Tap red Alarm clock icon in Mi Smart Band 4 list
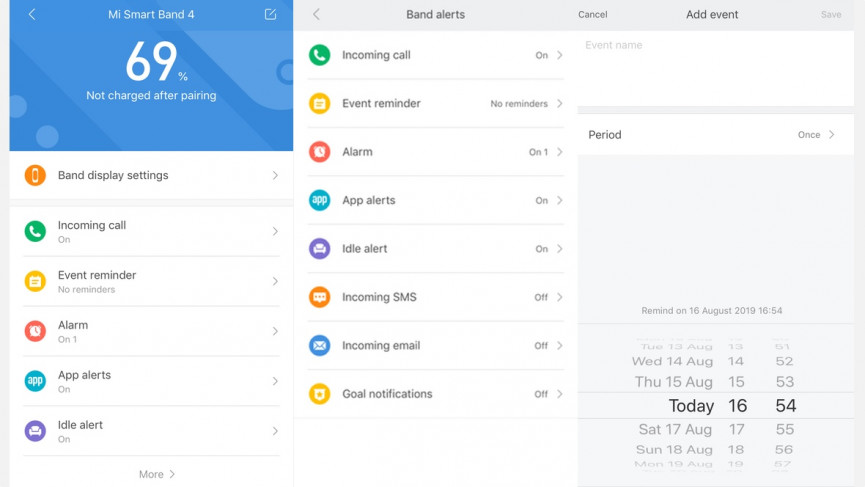The width and height of the screenshot is (865, 487). 35,331
